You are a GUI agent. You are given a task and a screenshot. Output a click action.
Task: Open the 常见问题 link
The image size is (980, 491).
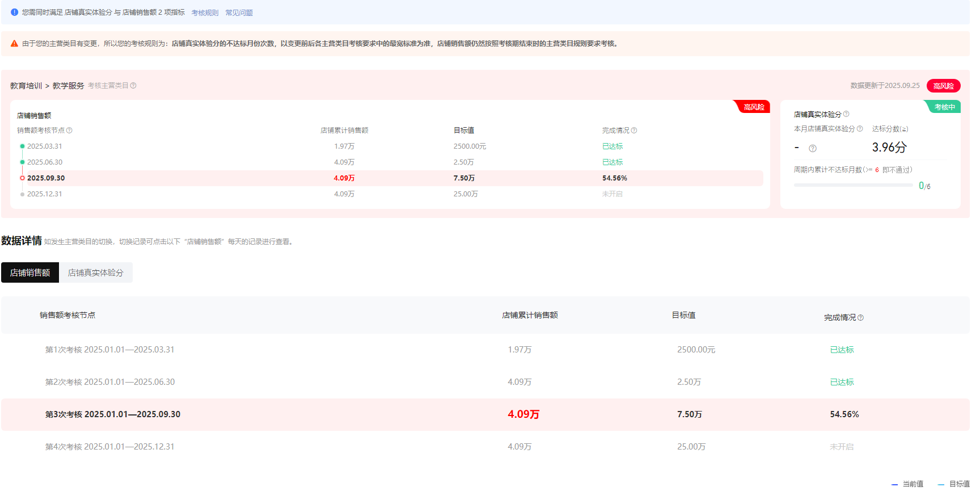tap(239, 12)
